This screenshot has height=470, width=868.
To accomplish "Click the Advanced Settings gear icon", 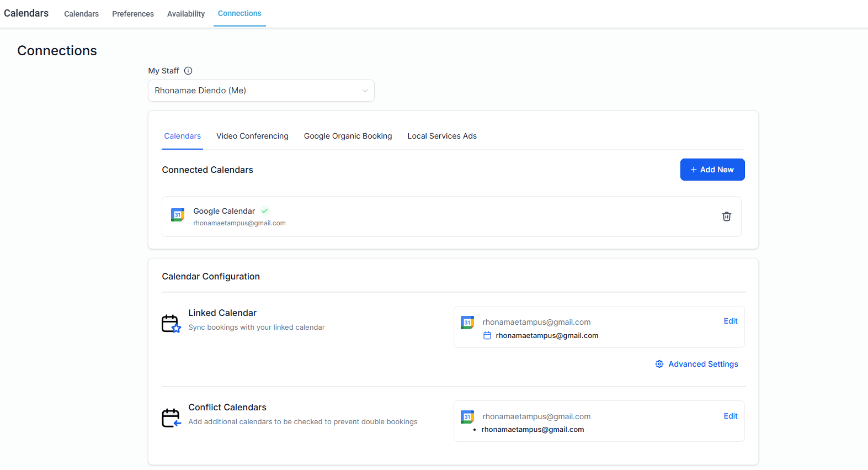I will click(659, 364).
